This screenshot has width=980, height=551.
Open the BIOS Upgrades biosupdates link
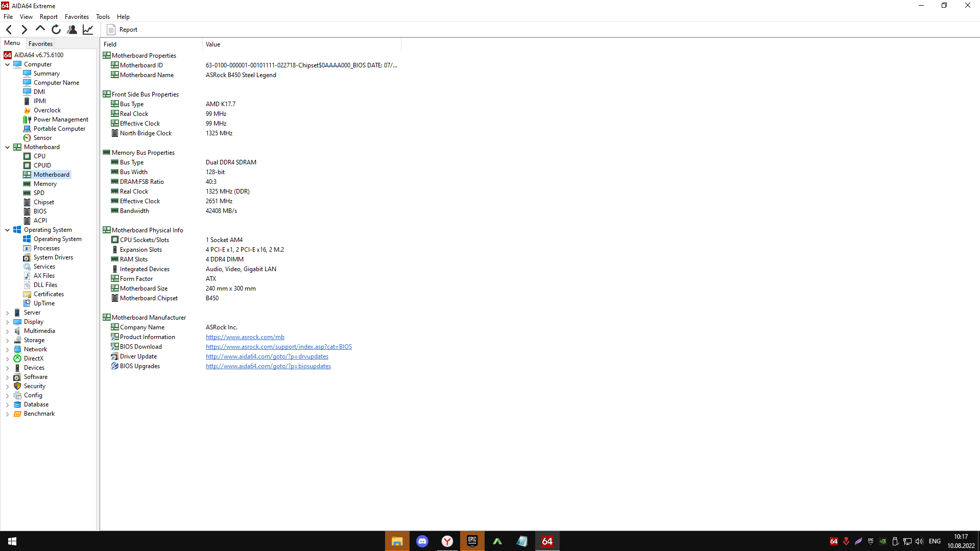tap(268, 366)
